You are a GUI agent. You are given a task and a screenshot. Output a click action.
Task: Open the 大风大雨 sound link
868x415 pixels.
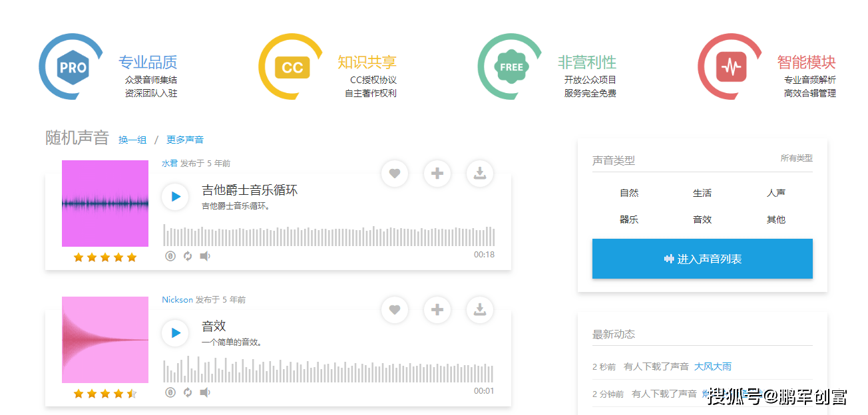[713, 366]
